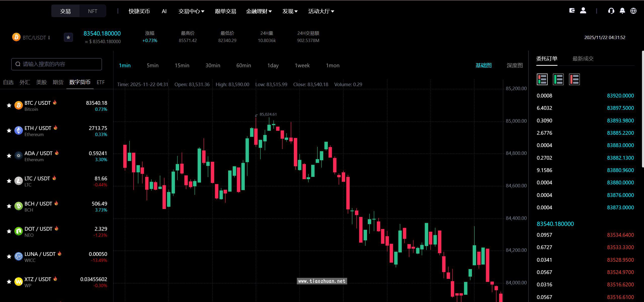Toggle favorite star for ETH / USDT
The image size is (644, 302).
(x=9, y=130)
